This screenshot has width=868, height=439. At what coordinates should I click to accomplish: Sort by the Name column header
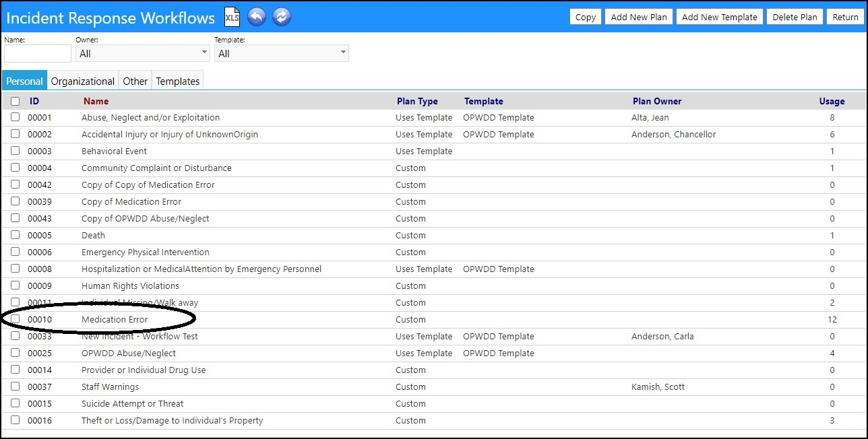(x=96, y=101)
